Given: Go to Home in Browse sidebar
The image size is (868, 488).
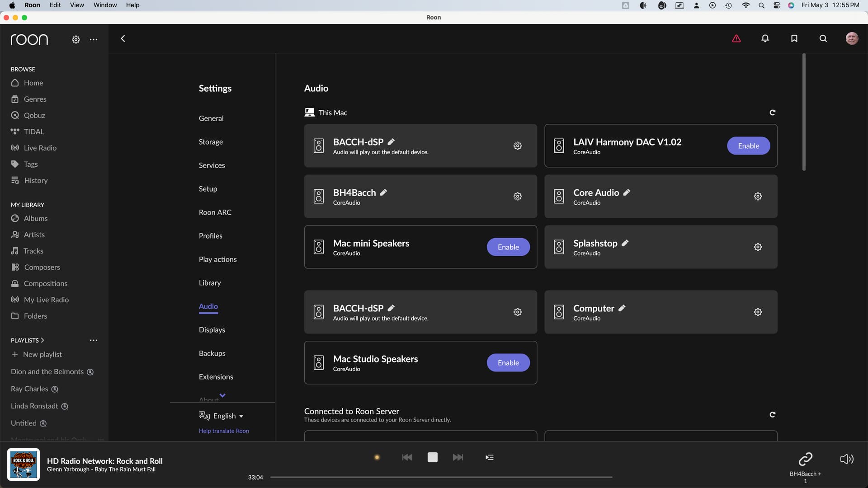Looking at the screenshot, I should [27, 83].
